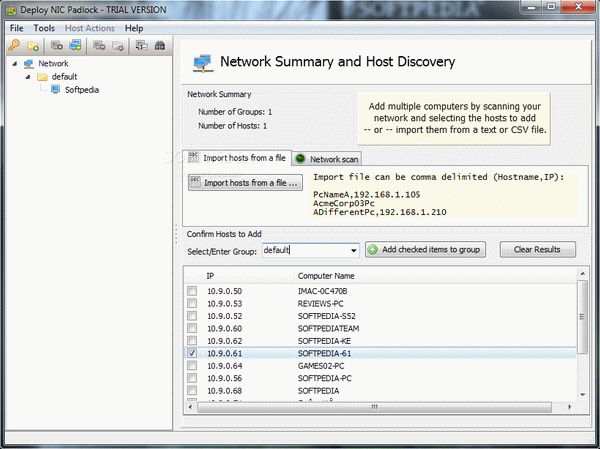600x449 pixels.
Task: Check the box for 10.9.0.50 IMAC-0C470B
Action: (192, 291)
